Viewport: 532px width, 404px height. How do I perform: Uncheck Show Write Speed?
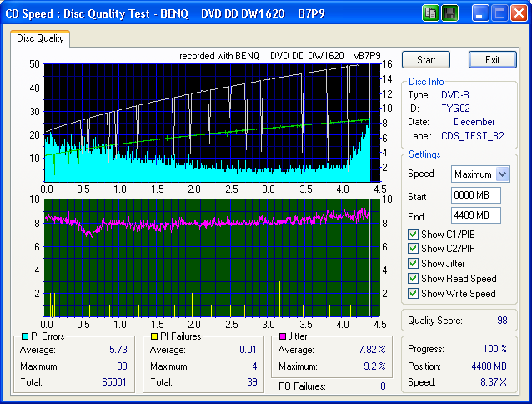414,294
